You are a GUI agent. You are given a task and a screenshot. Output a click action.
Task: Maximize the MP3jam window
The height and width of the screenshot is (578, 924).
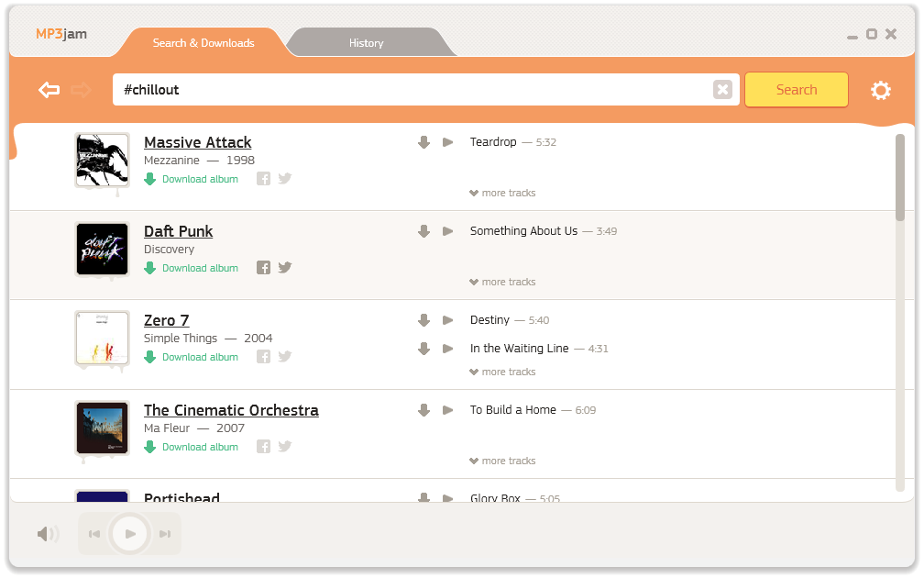tap(872, 34)
